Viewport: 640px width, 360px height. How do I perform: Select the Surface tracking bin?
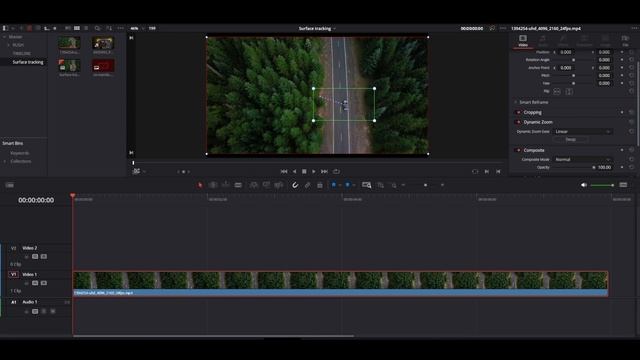tap(28, 62)
